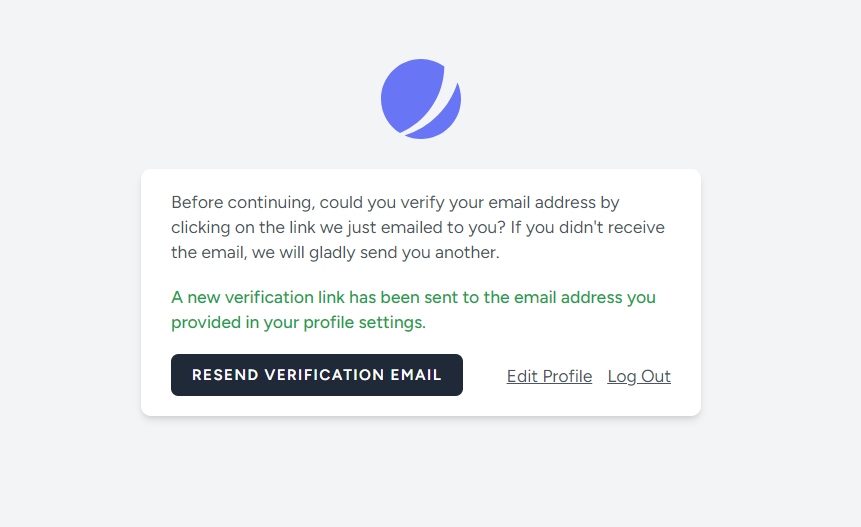Click the underlined link beside Log Out
The image size is (861, 527).
click(x=549, y=376)
